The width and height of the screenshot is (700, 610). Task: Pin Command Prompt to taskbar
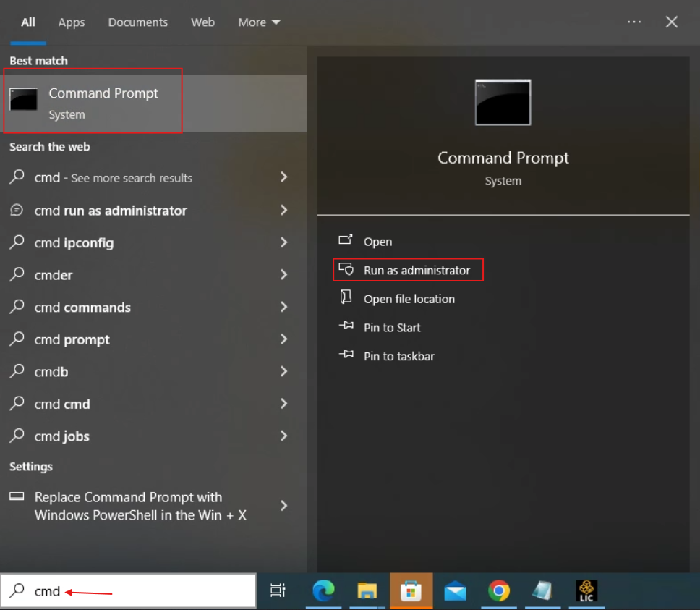coord(398,356)
